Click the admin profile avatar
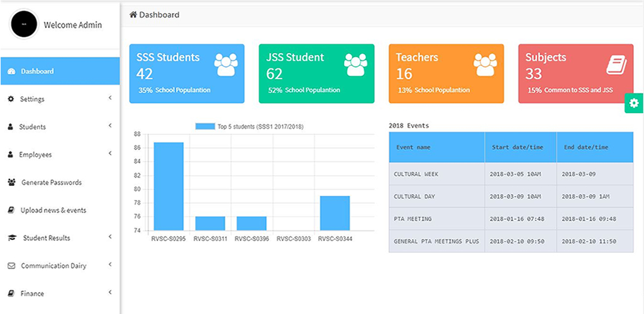This screenshot has width=644, height=314. (24, 24)
